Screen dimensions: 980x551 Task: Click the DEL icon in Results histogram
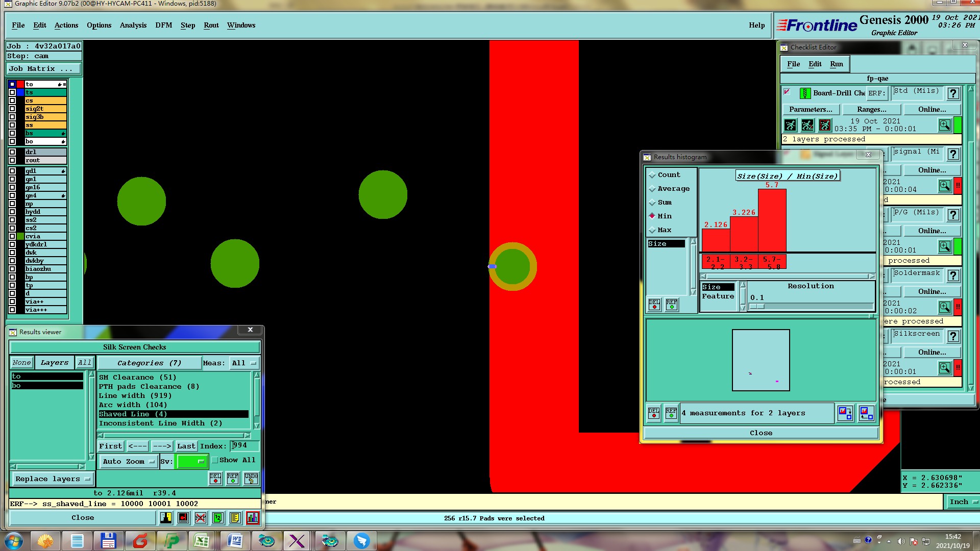[654, 413]
